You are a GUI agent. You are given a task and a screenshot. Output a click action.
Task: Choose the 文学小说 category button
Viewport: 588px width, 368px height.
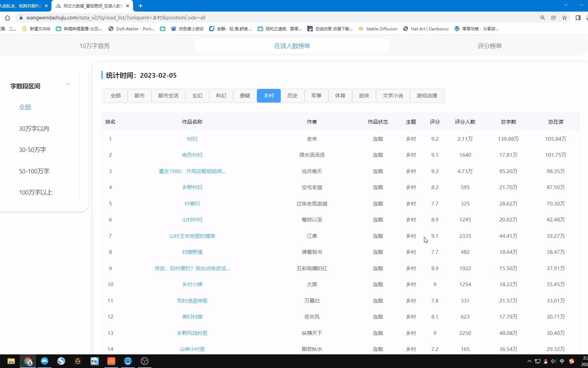point(393,96)
